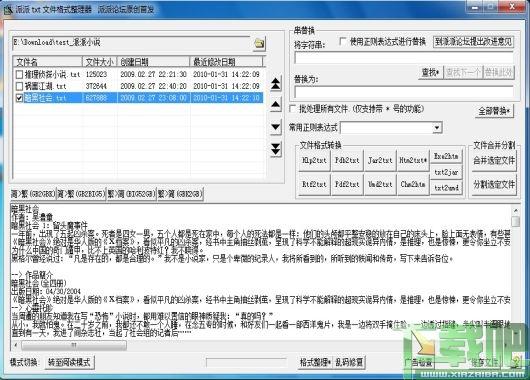Check the 推理侦探小说.txt checkbox
This screenshot has height=380, width=530.
click(19, 74)
